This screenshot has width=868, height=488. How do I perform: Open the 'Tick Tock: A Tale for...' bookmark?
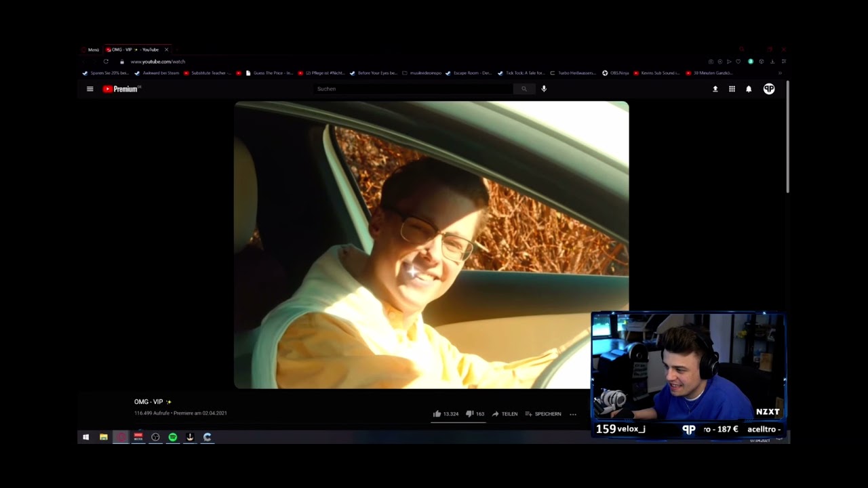(521, 73)
